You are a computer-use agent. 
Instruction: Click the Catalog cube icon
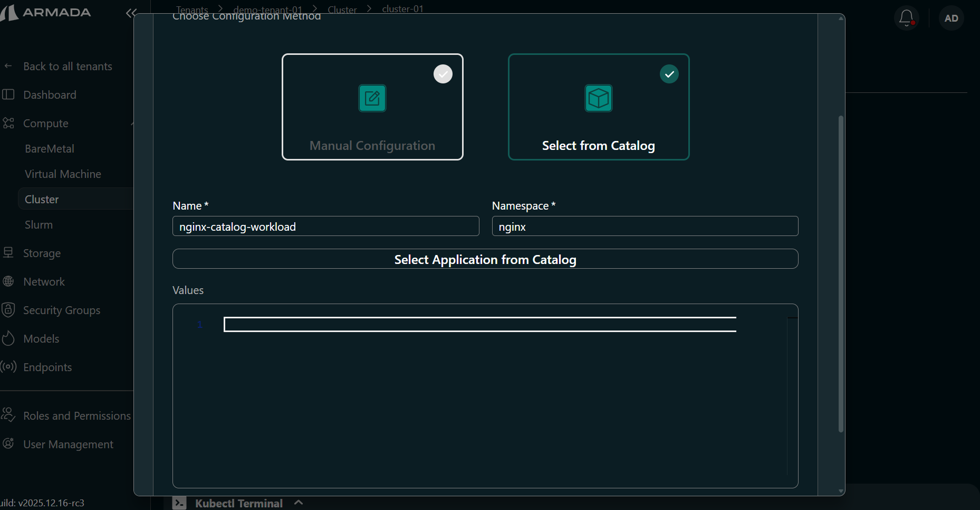tap(598, 98)
